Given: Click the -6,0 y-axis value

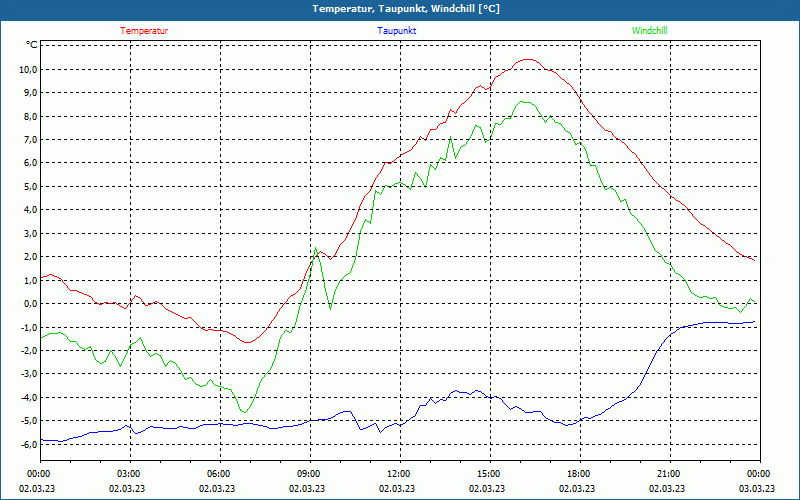Looking at the screenshot, I should click(28, 444).
